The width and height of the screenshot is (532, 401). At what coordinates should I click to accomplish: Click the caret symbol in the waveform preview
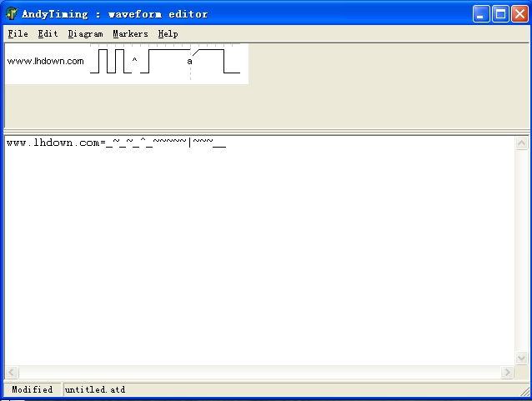(x=134, y=61)
